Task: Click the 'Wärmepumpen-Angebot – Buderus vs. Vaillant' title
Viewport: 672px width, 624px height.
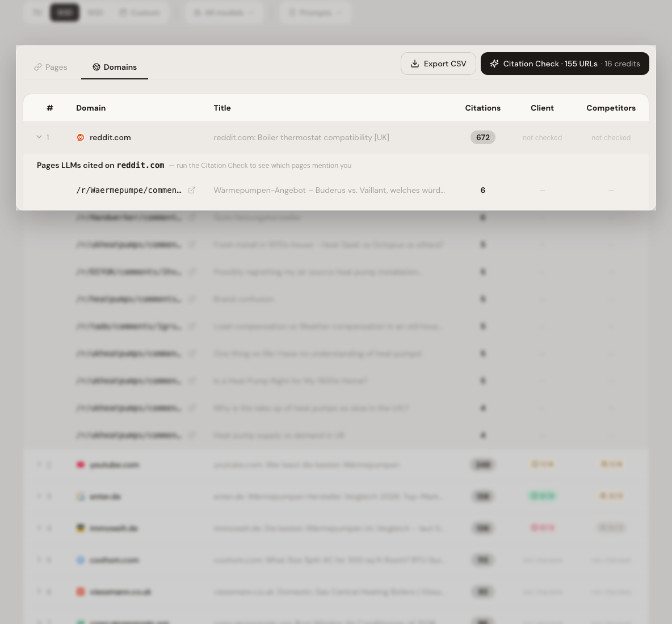Action: (x=329, y=190)
